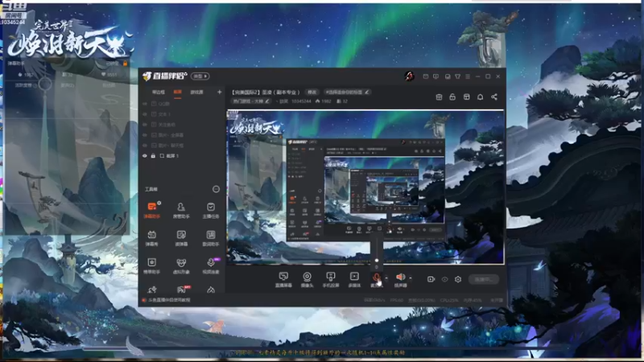Click the stream preview canvas
This screenshot has height=362, width=644.
pyautogui.click(x=365, y=187)
